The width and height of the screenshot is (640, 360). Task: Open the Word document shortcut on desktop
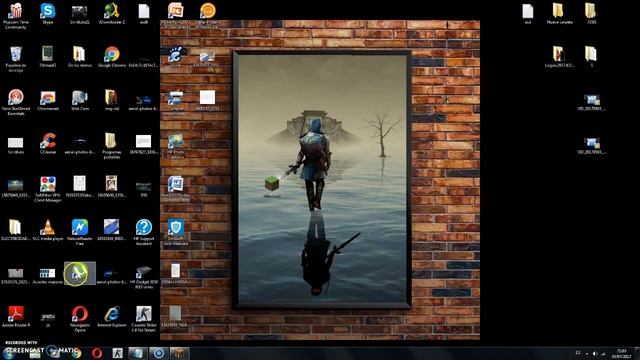176,189
